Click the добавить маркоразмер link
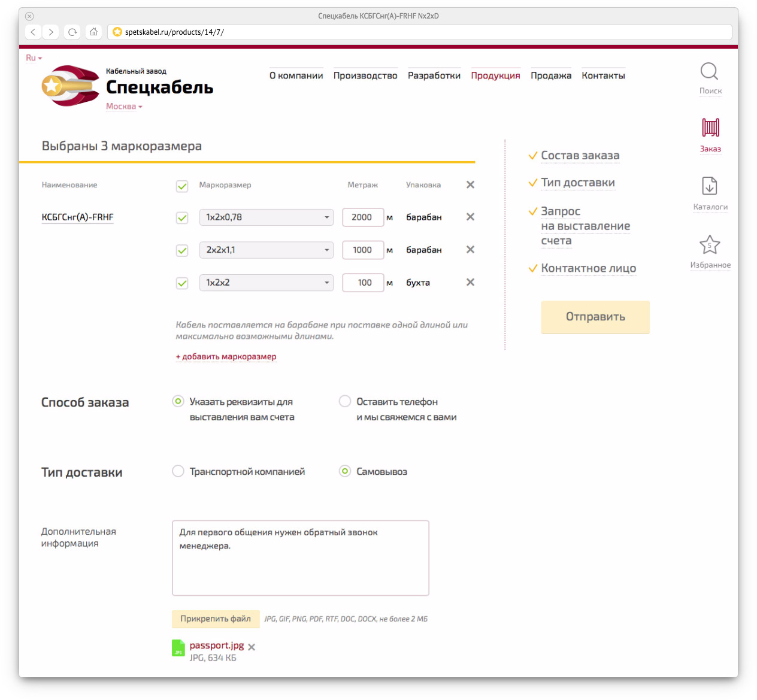Image resolution: width=757 pixels, height=700 pixels. coord(226,357)
